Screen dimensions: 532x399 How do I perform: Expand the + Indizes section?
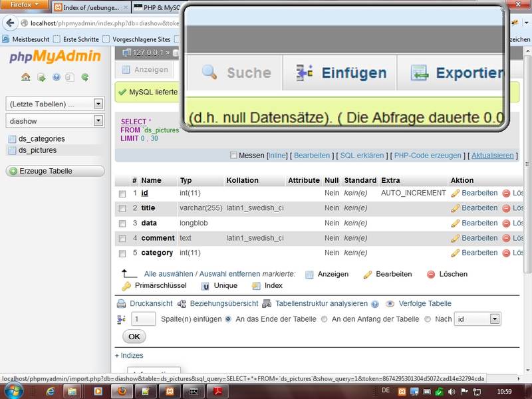[129, 356]
